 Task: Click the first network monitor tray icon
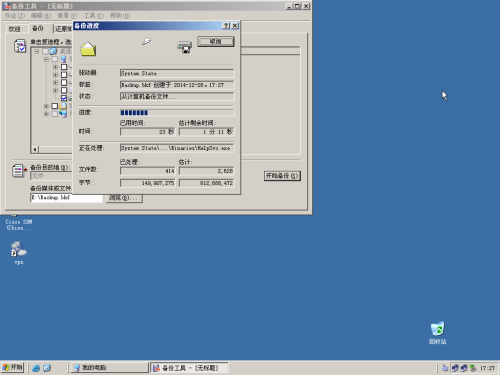tap(455, 368)
